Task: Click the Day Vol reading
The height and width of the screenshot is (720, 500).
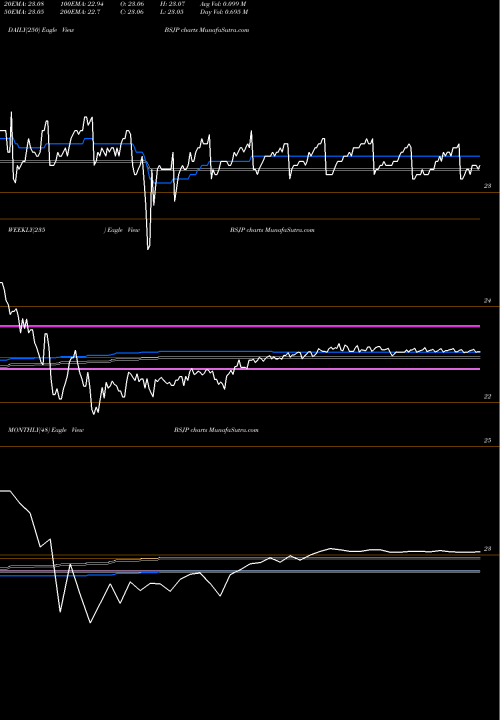Action: point(224,12)
